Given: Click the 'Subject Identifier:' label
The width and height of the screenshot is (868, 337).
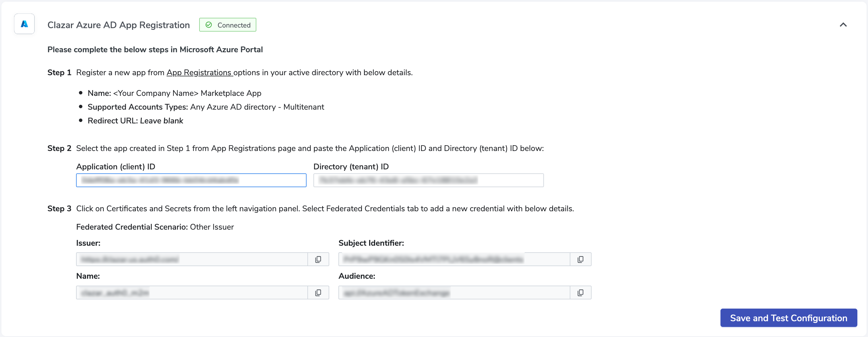Looking at the screenshot, I should (x=371, y=243).
